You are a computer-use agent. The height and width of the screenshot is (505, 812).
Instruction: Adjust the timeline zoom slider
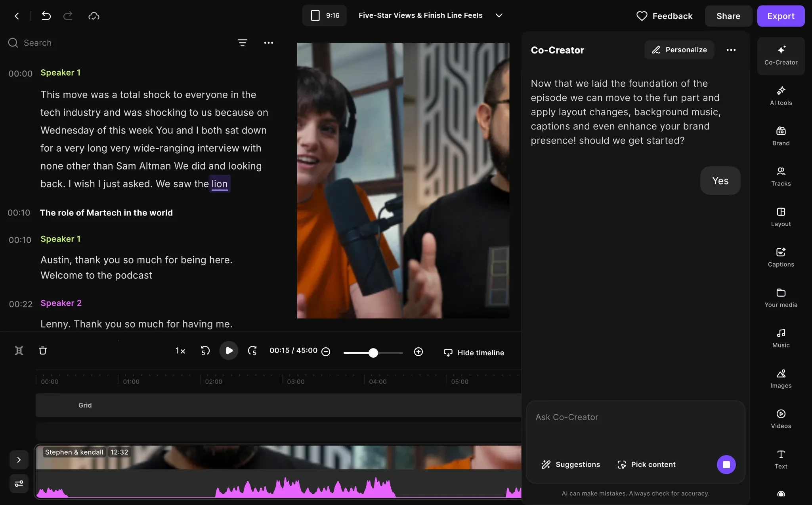373,353
